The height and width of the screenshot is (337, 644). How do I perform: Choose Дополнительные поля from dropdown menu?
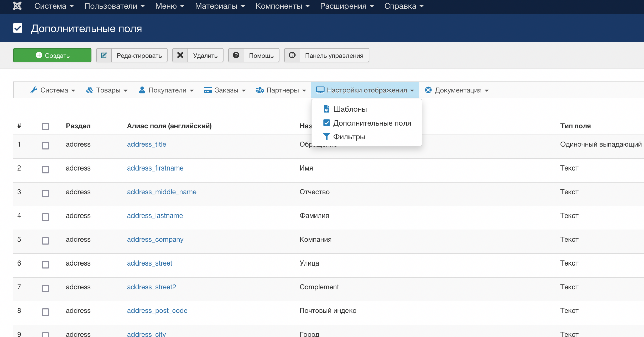coord(372,123)
